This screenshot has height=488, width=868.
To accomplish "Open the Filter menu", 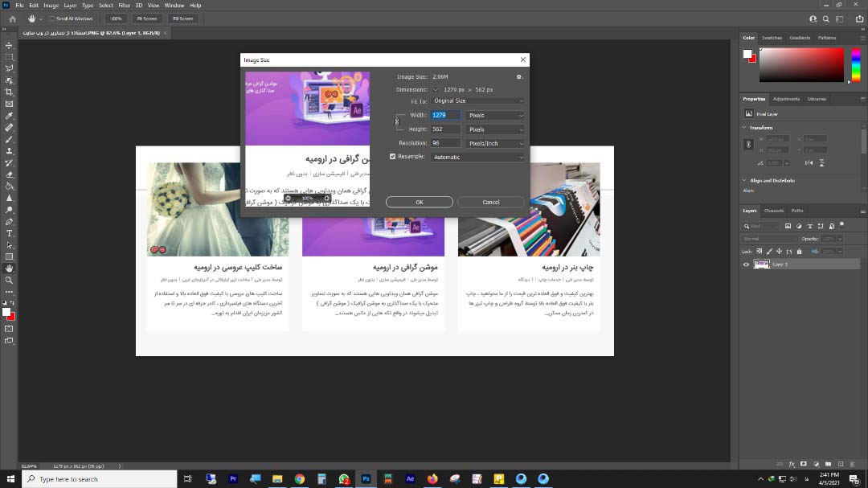I will click(124, 6).
